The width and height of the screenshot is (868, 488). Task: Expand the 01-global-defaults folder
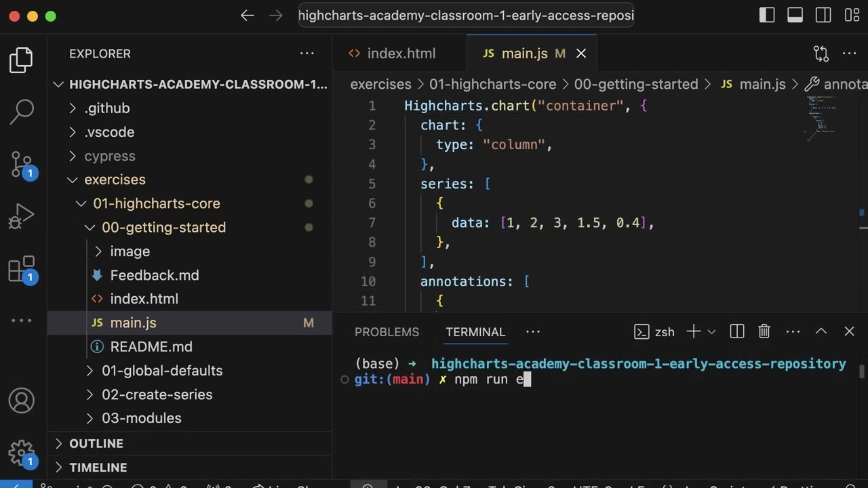[190, 371]
